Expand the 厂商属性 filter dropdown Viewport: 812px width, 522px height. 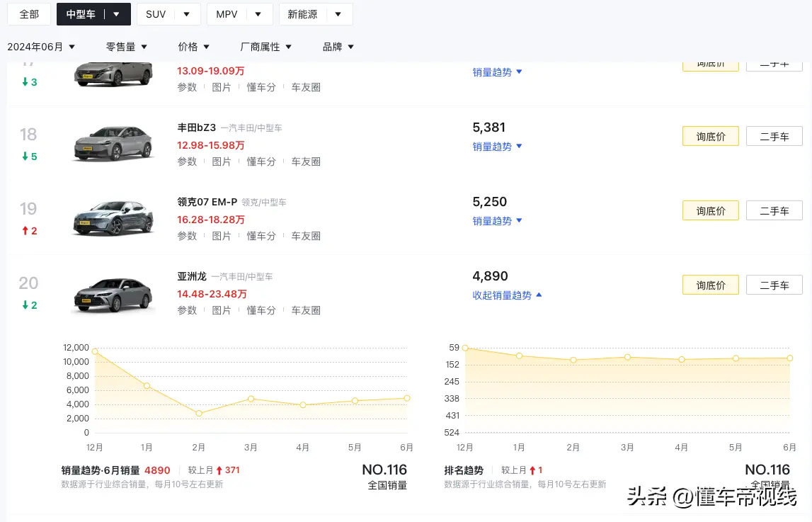pos(266,47)
